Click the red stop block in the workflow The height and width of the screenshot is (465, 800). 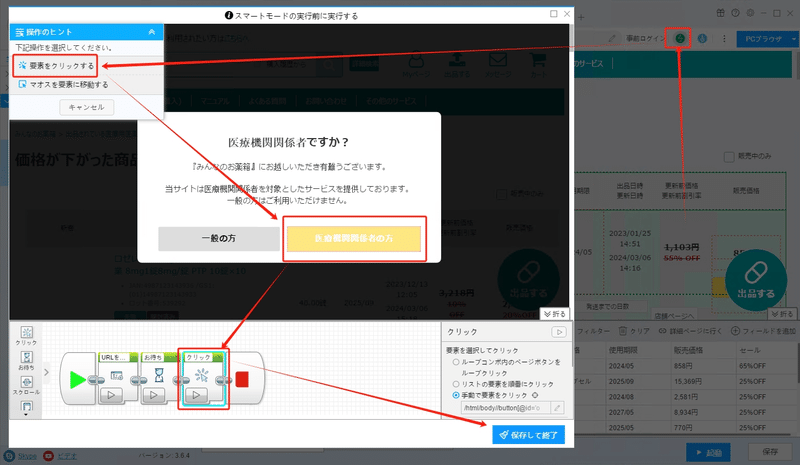[x=242, y=379]
